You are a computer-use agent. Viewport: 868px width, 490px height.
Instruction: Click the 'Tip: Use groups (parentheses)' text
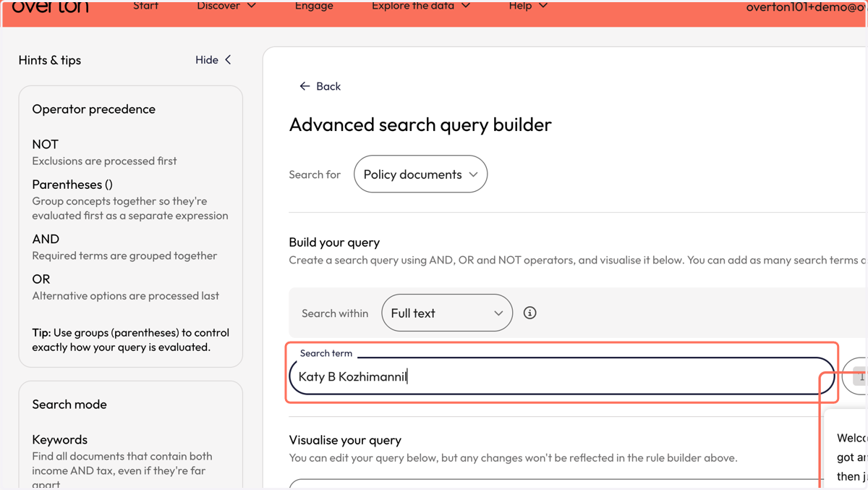(x=131, y=339)
